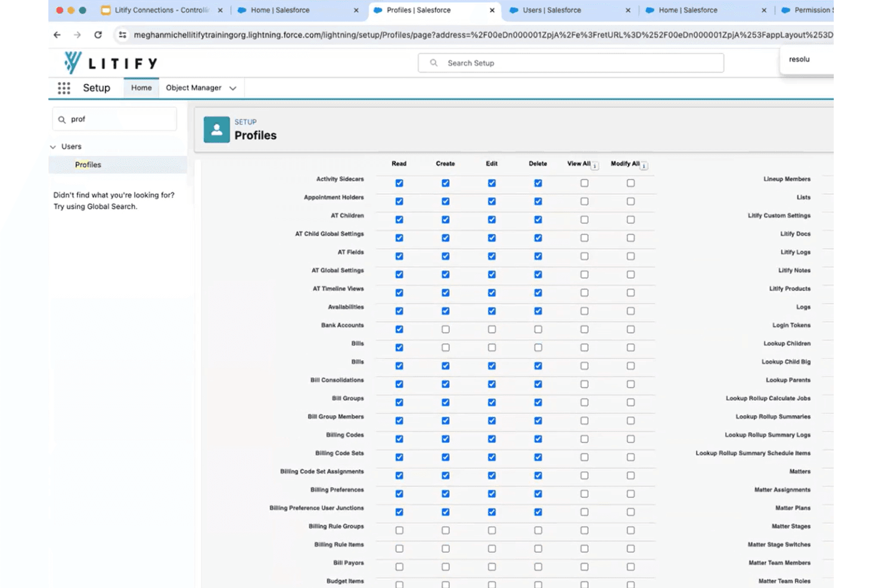The width and height of the screenshot is (882, 588).
Task: Enable Read for Billing Rule Groups
Action: coord(399,530)
